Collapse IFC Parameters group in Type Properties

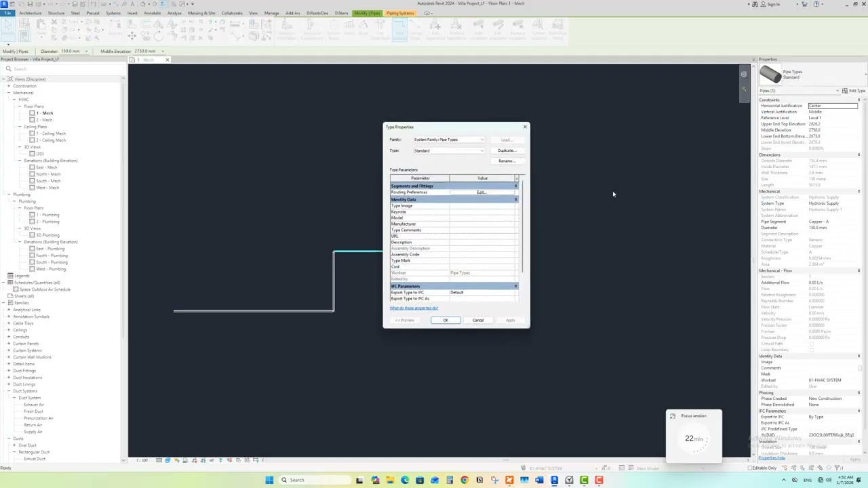click(x=515, y=286)
